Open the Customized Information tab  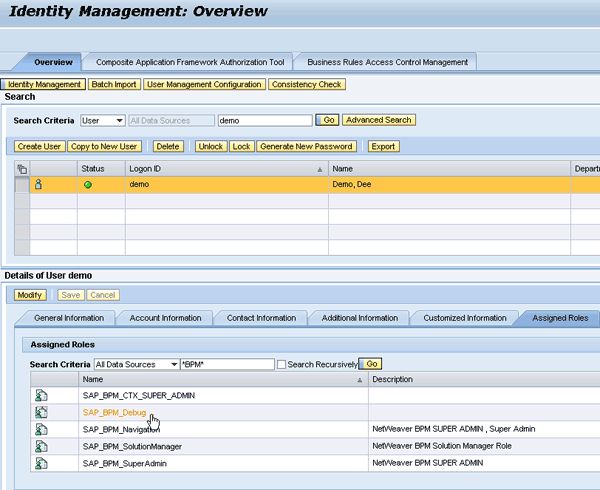point(465,318)
